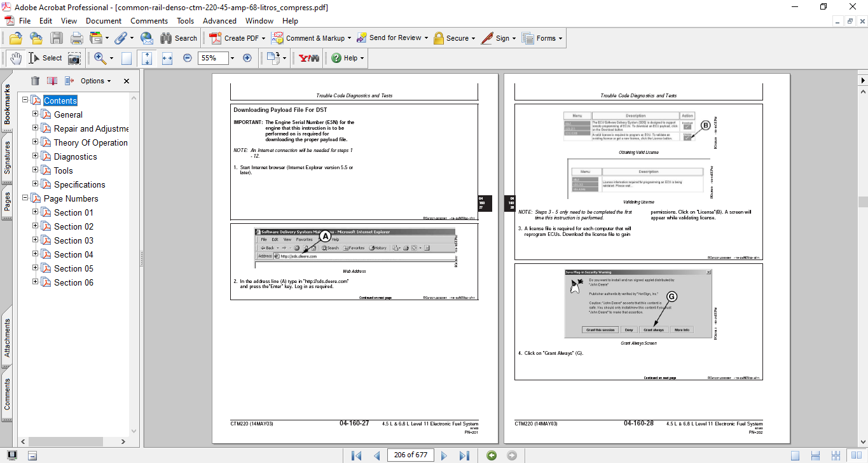Screen dimensions: 868x463
Task: Delete selected bookmark with trash icon
Action: click(35, 81)
